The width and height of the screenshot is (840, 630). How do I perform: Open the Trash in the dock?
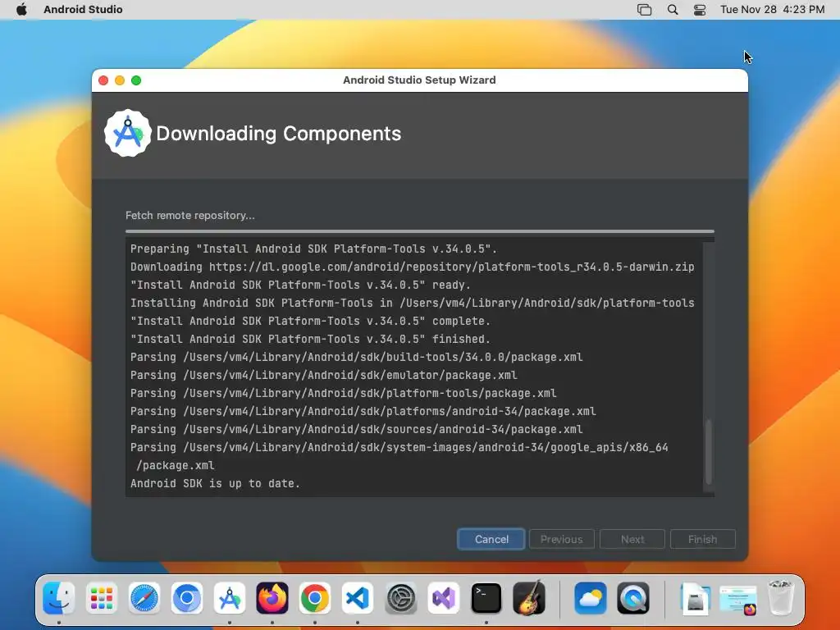tap(781, 598)
